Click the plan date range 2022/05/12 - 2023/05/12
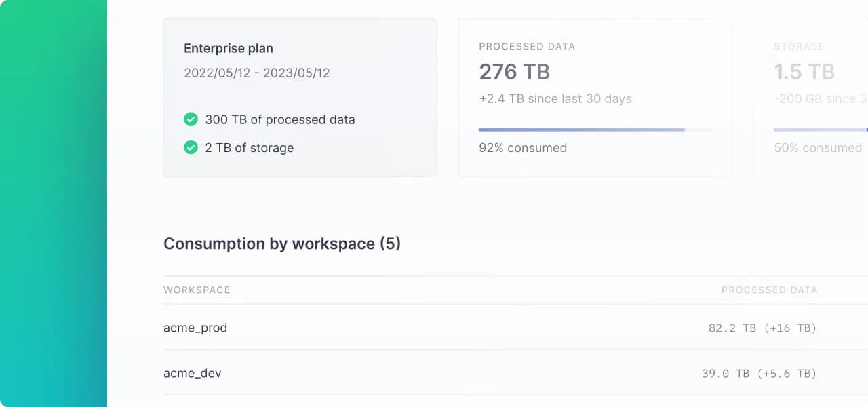The height and width of the screenshot is (407, 868). pyautogui.click(x=256, y=73)
